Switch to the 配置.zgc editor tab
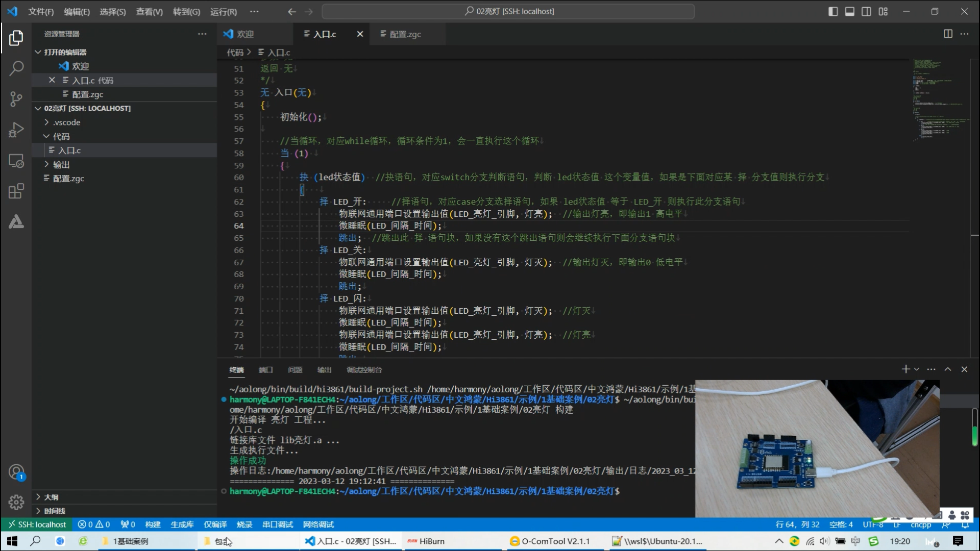980x551 pixels. [405, 34]
